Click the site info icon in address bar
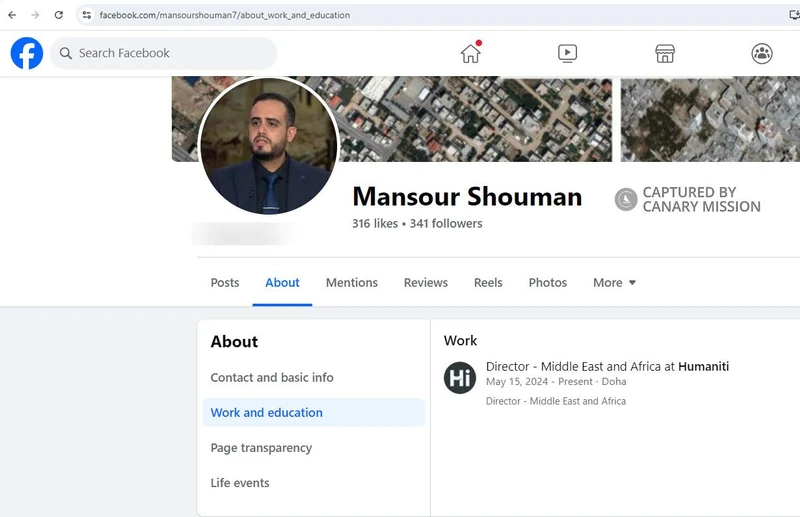Screen dimensions: 800x517 pos(87,15)
